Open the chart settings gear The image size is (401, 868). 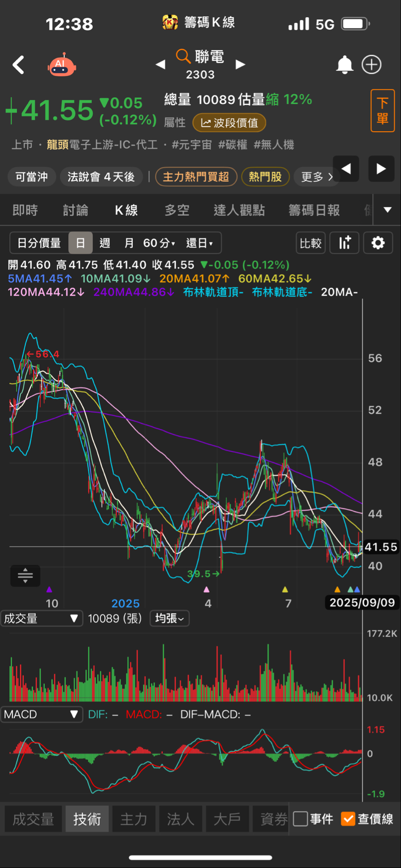[378, 243]
